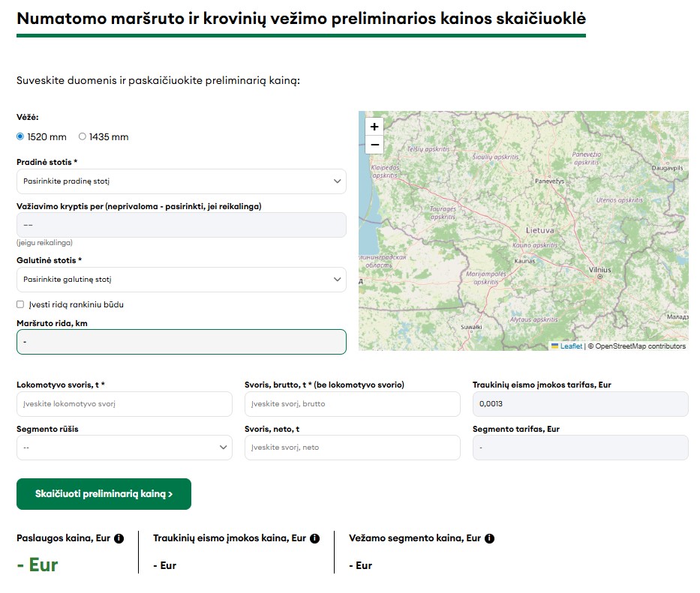Click the Traukinių eismo įmokos tarifas field
Viewport: 700px width, 593px height.
click(x=581, y=404)
